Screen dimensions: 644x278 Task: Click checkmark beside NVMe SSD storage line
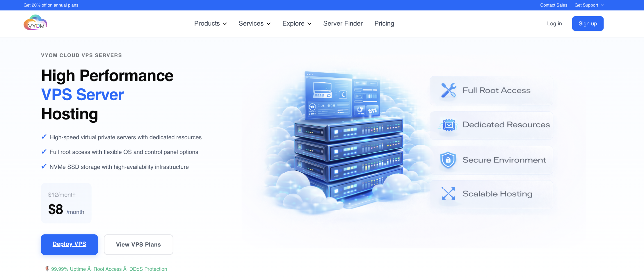(44, 167)
